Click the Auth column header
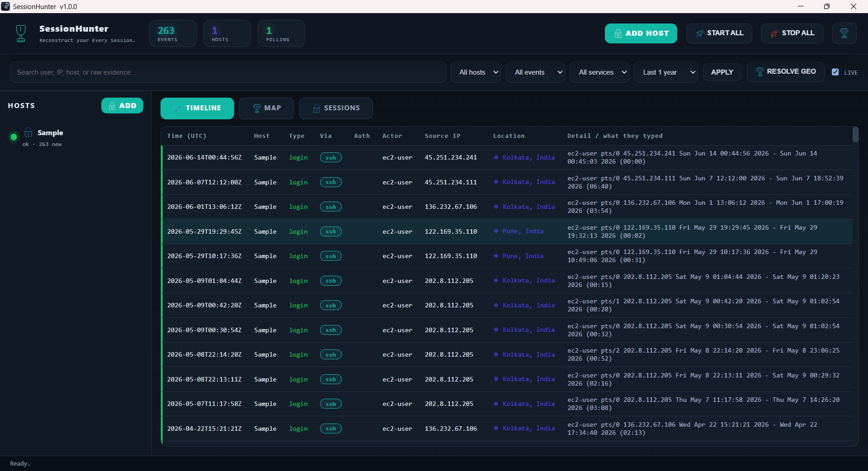 tap(362, 136)
